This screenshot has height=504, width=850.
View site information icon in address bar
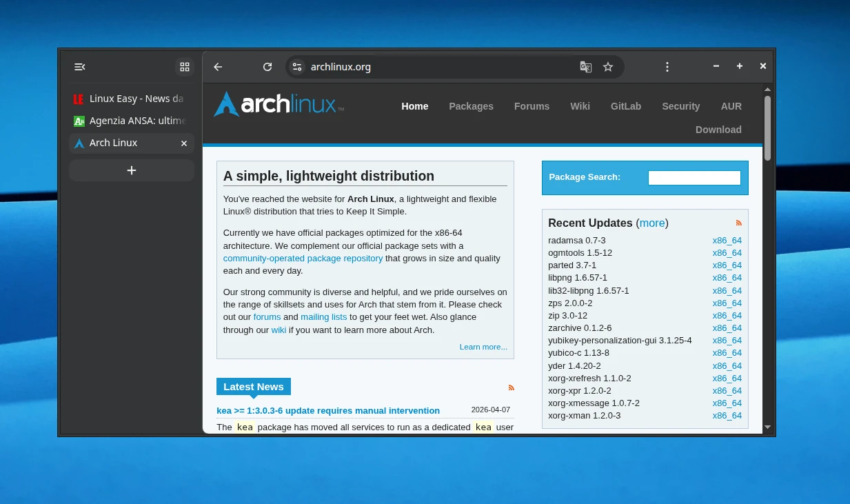point(297,67)
